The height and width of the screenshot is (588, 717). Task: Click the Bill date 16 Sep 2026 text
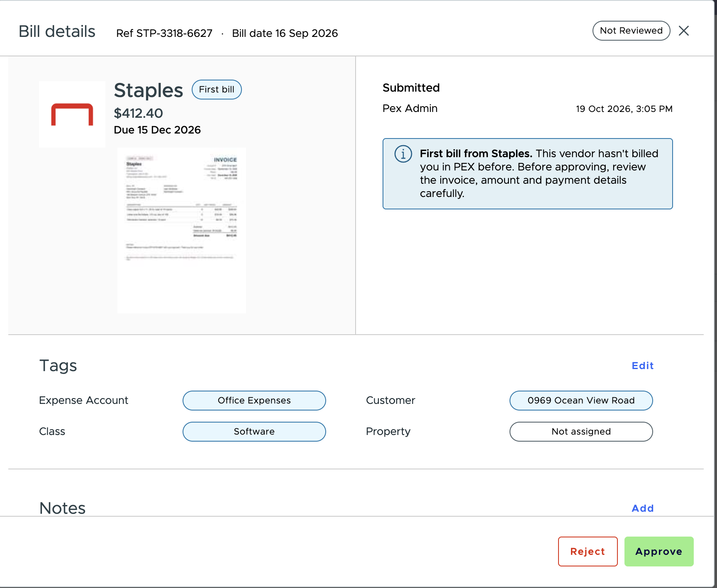(x=285, y=33)
